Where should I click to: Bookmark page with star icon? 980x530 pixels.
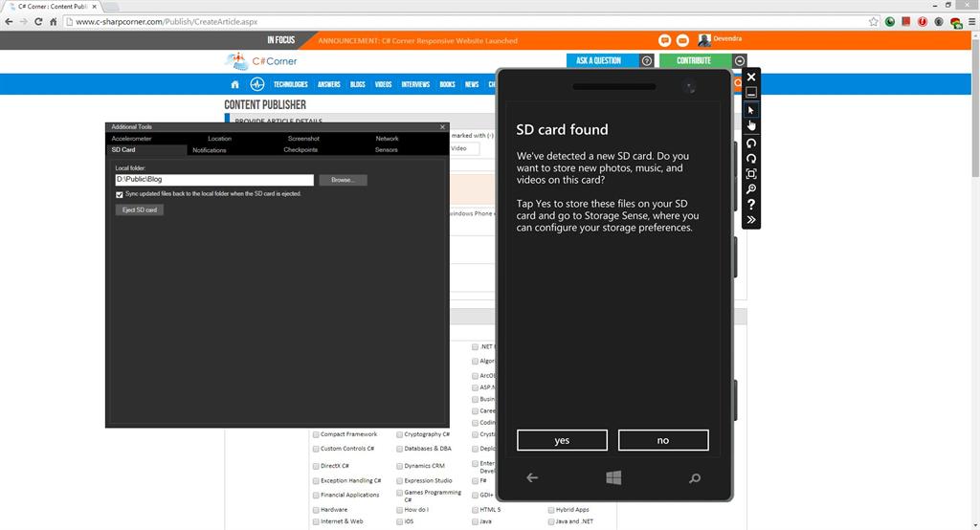pyautogui.click(x=873, y=21)
